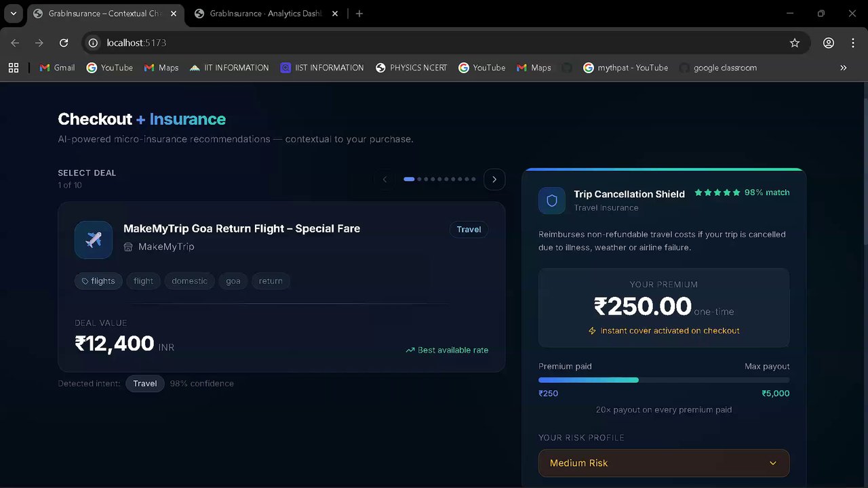Open the IIT INFORMATION bookmark

point(229,68)
